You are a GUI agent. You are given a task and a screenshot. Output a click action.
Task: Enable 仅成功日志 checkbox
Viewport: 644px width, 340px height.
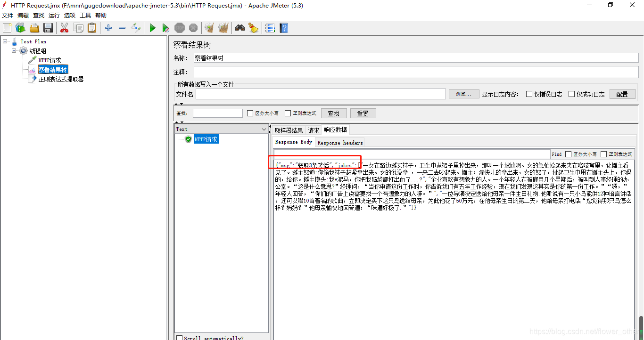(x=572, y=94)
